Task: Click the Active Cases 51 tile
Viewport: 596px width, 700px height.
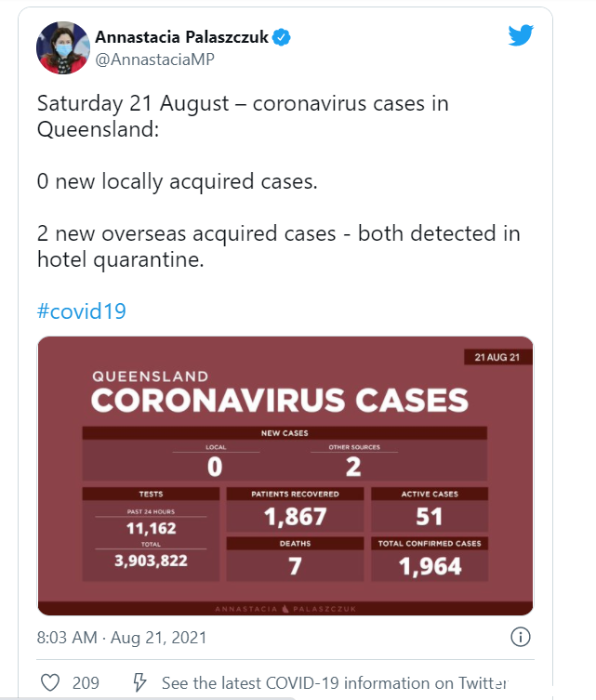Action: pyautogui.click(x=430, y=509)
